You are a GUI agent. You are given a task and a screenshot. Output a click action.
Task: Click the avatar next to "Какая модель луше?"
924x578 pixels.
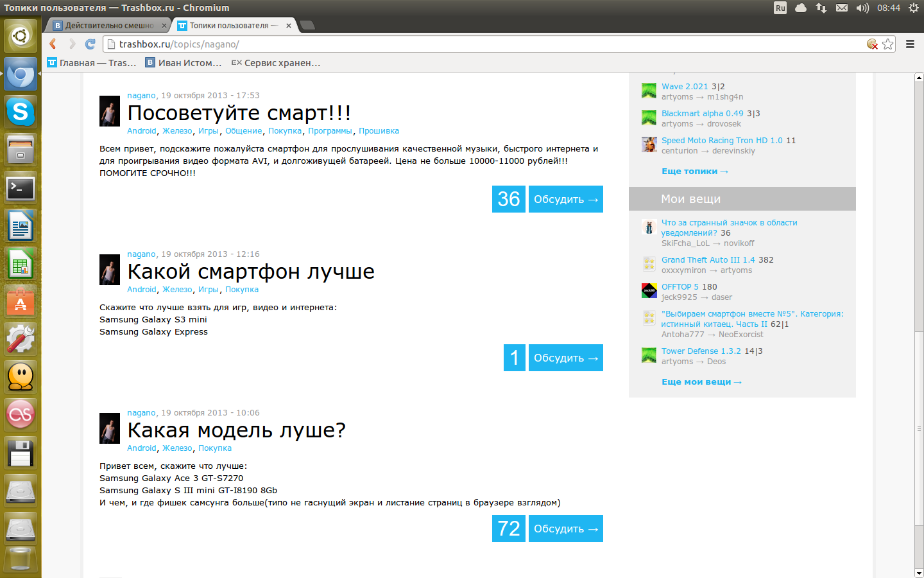click(110, 428)
